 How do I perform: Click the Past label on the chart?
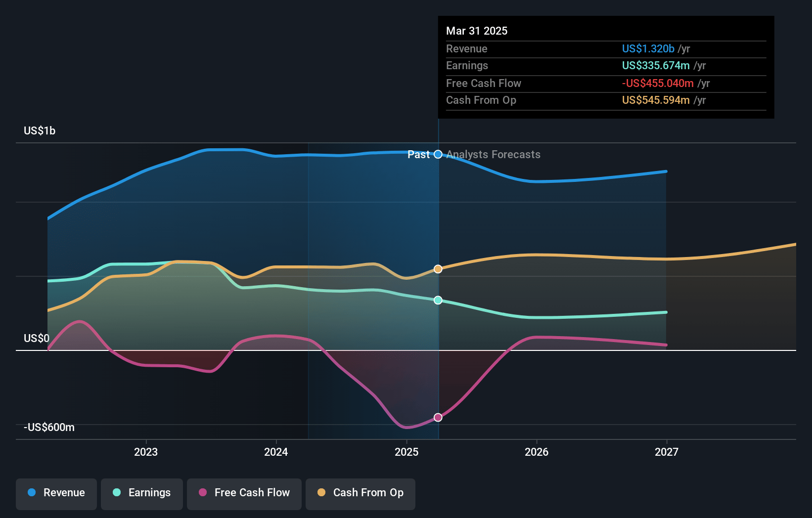(418, 154)
